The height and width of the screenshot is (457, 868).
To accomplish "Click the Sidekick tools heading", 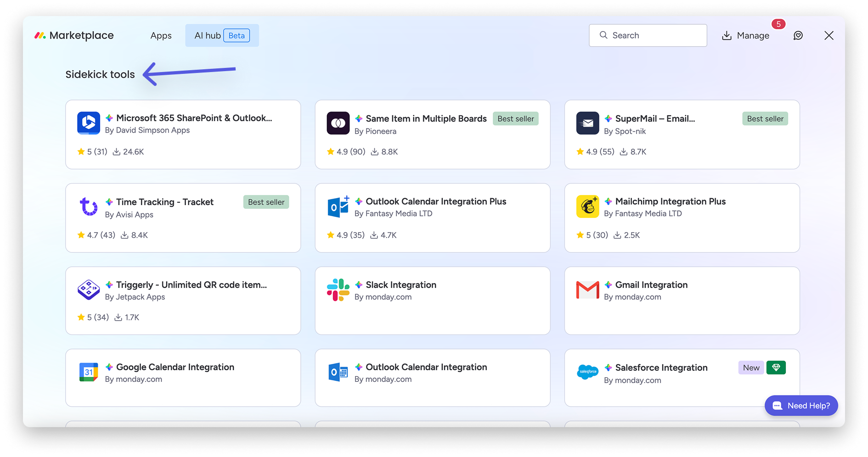I will pyautogui.click(x=100, y=74).
